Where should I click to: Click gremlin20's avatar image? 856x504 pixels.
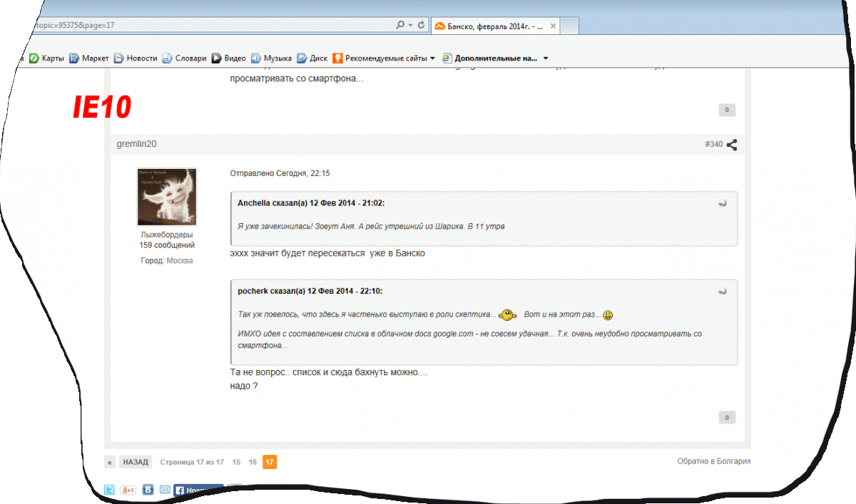[166, 197]
